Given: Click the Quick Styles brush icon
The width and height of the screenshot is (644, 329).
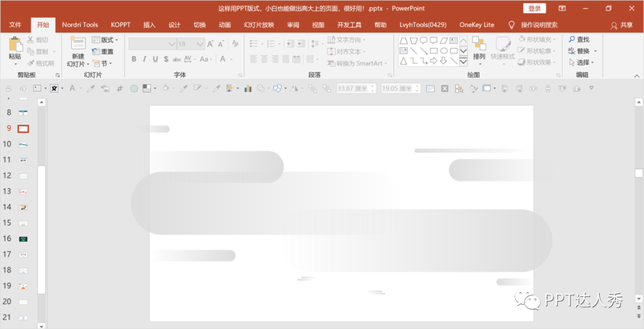Looking at the screenshot, I should 503,44.
